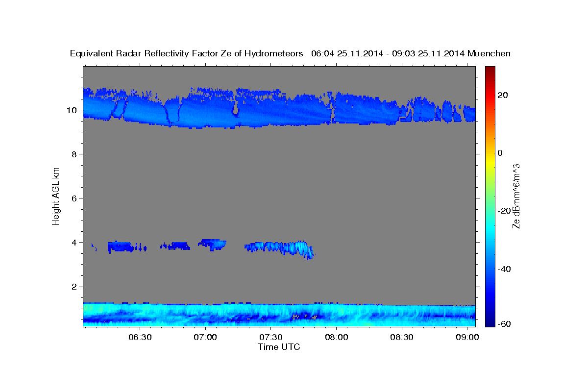588x392 pixels.
Task: Click the high cirrus cloud layer near 10 km
Action: pyautogui.click(x=279, y=108)
